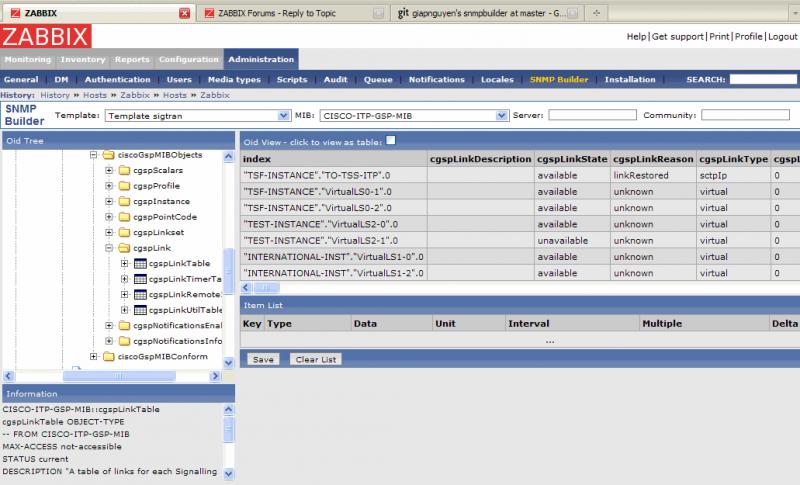Click the Help link
The width and height of the screenshot is (800, 485).
pyautogui.click(x=636, y=37)
